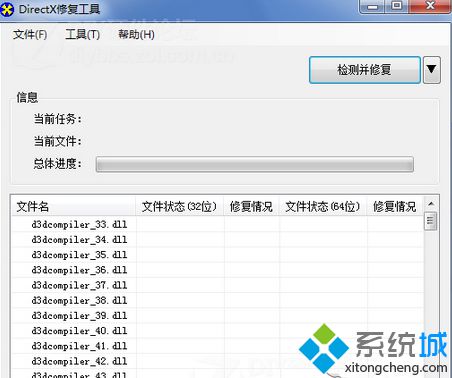Open the 帮助(H) menu
The image size is (452, 378).
coord(136,34)
